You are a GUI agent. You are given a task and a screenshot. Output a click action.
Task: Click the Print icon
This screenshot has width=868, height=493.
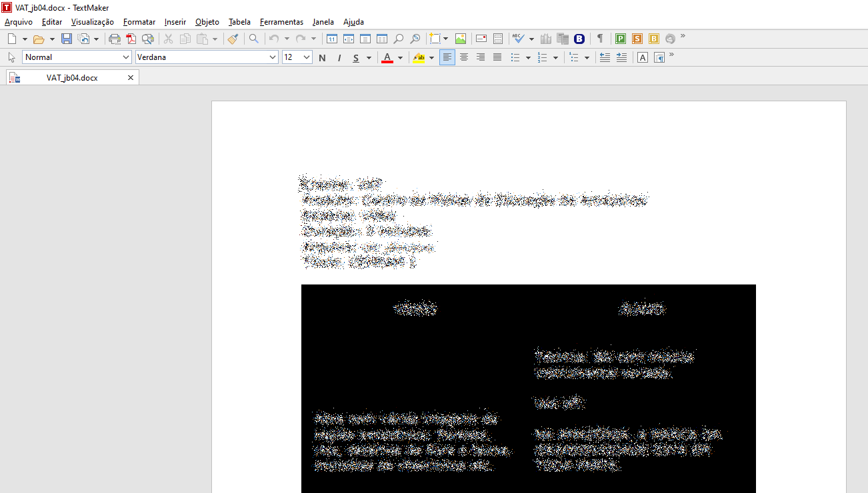click(115, 39)
